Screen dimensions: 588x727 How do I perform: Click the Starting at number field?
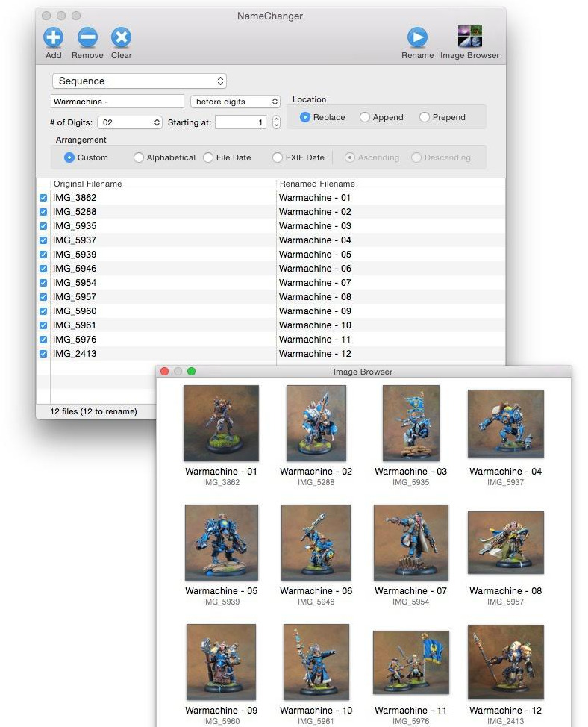point(241,122)
